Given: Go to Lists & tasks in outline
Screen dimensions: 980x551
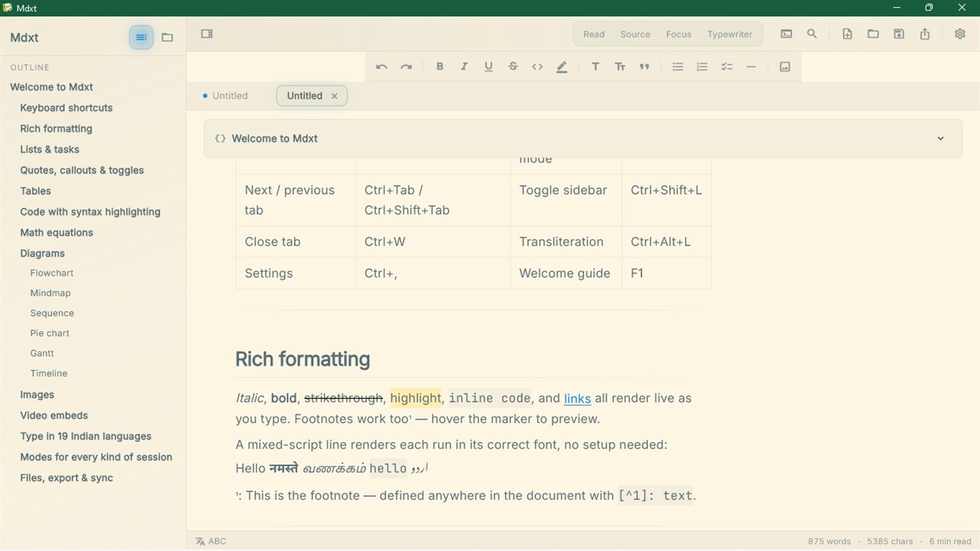Looking at the screenshot, I should (50, 149).
